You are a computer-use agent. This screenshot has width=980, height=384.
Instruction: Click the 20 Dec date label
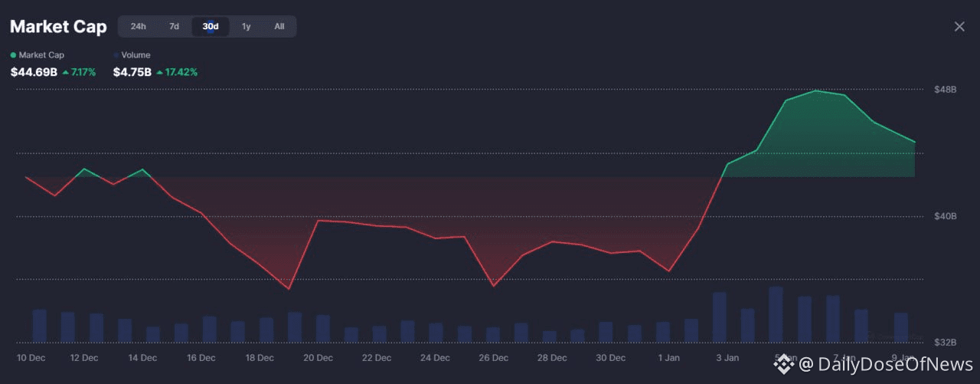click(318, 358)
